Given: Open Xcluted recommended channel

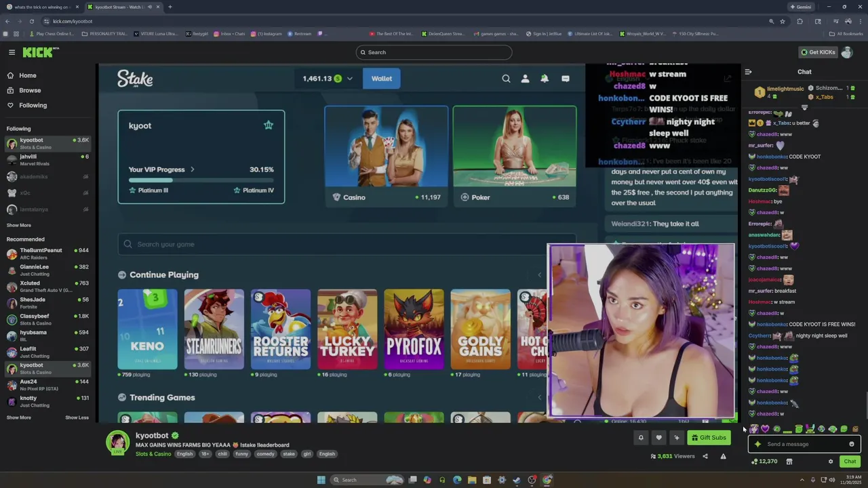Looking at the screenshot, I should point(47,286).
